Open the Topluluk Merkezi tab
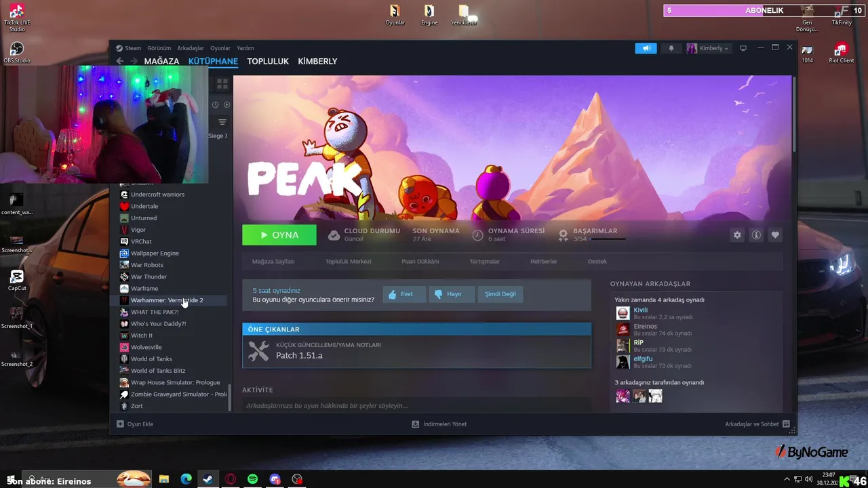 click(348, 262)
